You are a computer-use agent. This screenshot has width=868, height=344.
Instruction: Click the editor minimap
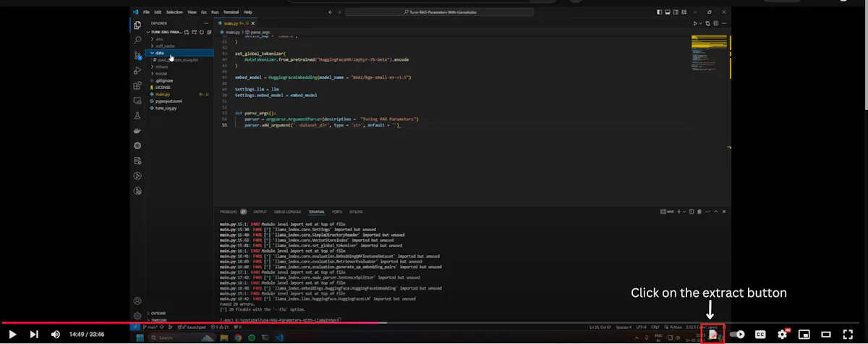coord(708,54)
